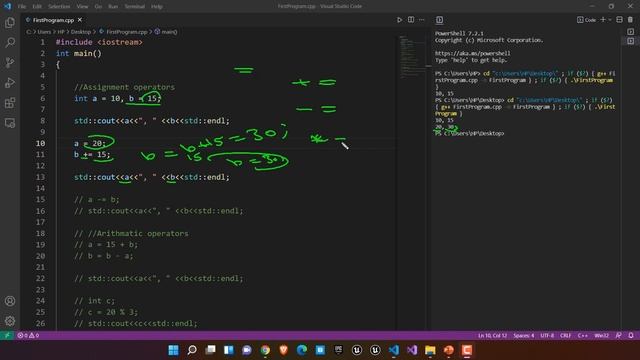Create a new terminal with plus icon
640x360 pixels.
(x=602, y=20)
